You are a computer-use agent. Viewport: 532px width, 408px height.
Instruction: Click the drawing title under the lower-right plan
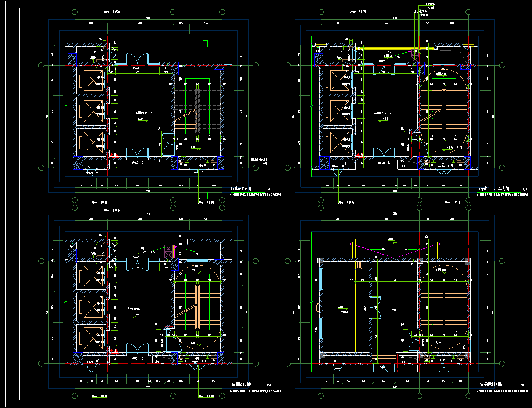pyautogui.click(x=492, y=385)
